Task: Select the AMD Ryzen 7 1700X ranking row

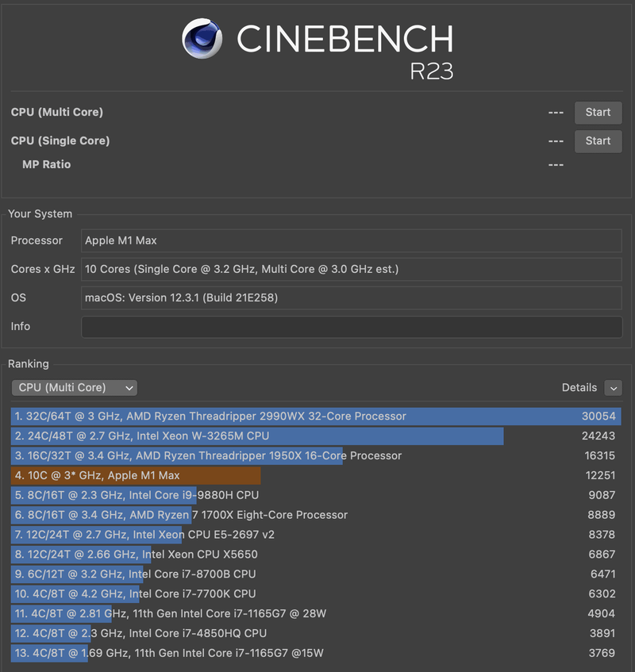Action: [316, 516]
